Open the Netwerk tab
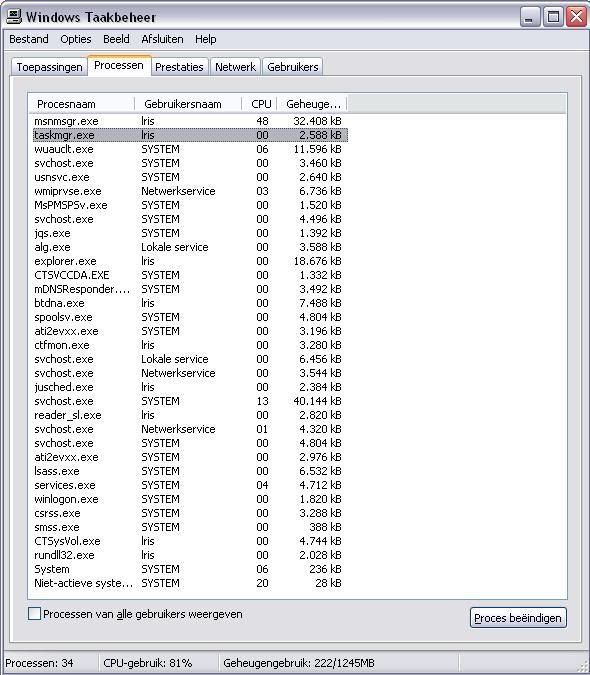This screenshot has height=675, width=590. click(235, 67)
